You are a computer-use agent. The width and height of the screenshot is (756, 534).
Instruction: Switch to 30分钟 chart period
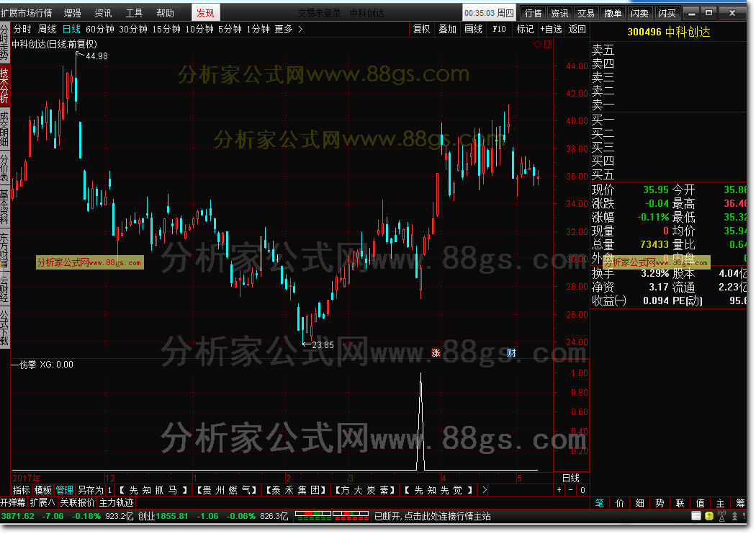[133, 30]
